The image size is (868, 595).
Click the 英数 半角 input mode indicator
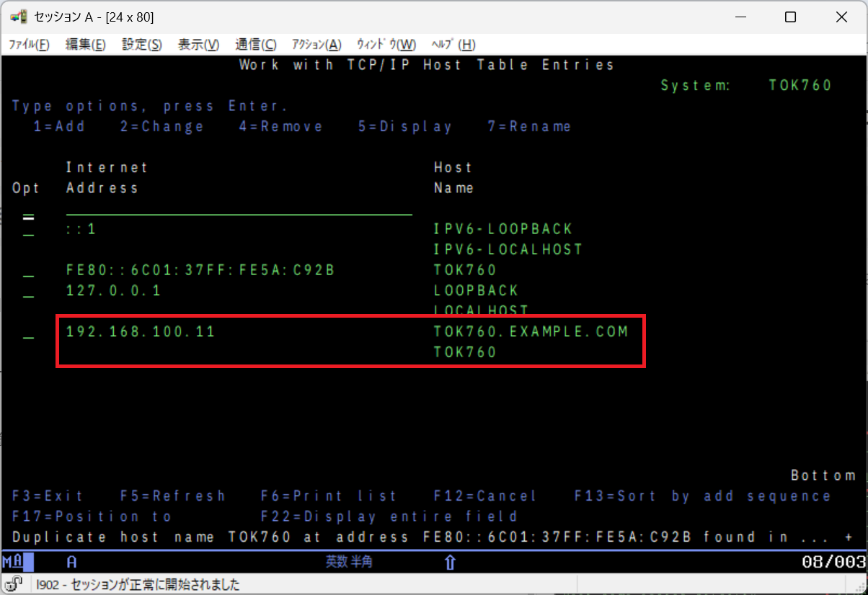click(x=349, y=561)
